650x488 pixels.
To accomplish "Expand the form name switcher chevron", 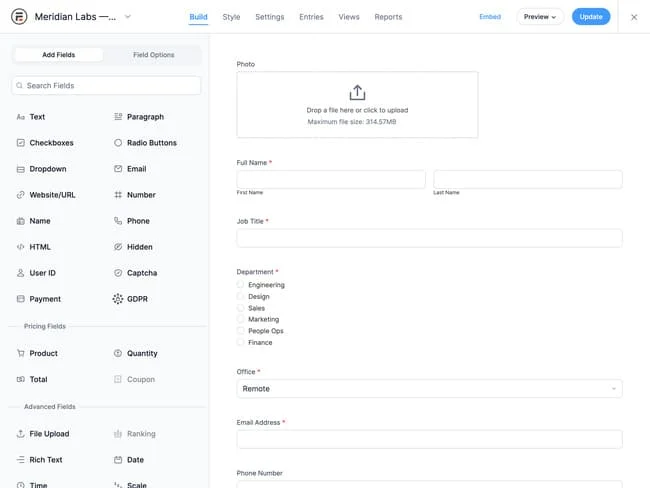I will [x=128, y=17].
